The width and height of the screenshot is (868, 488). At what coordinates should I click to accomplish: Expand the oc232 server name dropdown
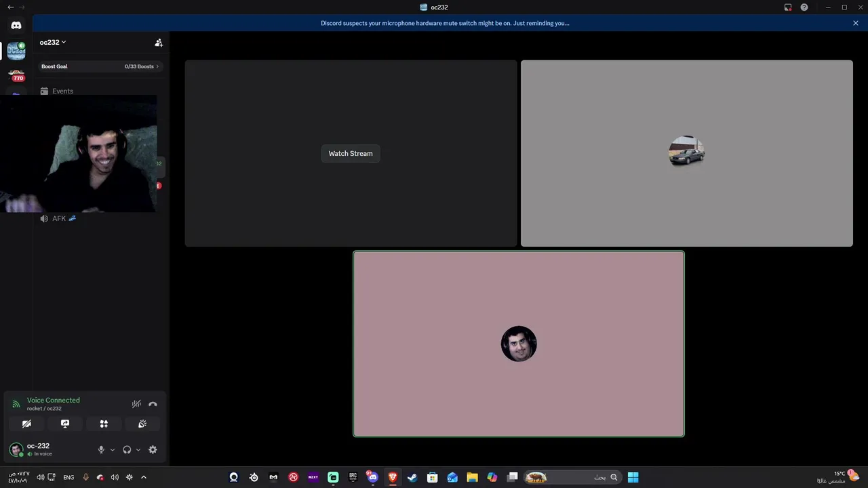coord(53,42)
